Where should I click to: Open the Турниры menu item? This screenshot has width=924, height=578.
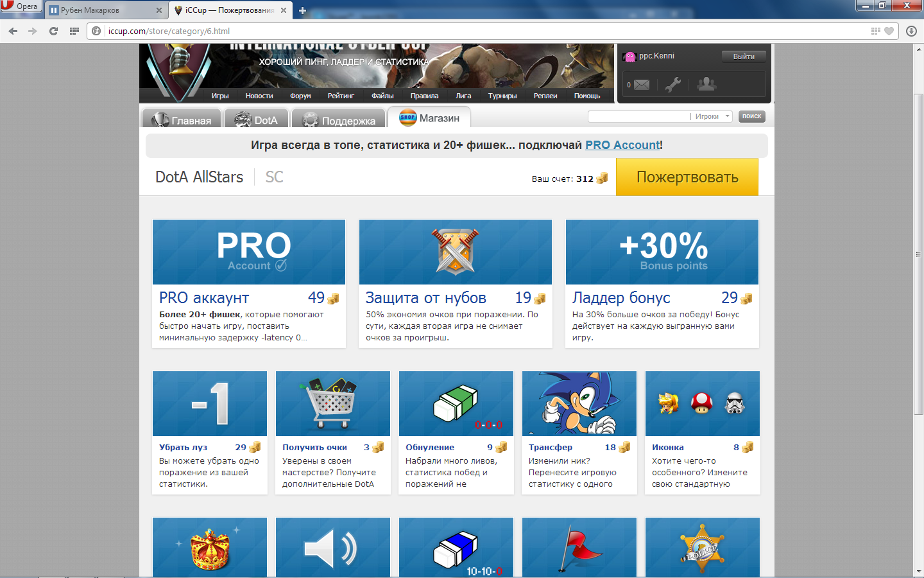click(x=502, y=96)
